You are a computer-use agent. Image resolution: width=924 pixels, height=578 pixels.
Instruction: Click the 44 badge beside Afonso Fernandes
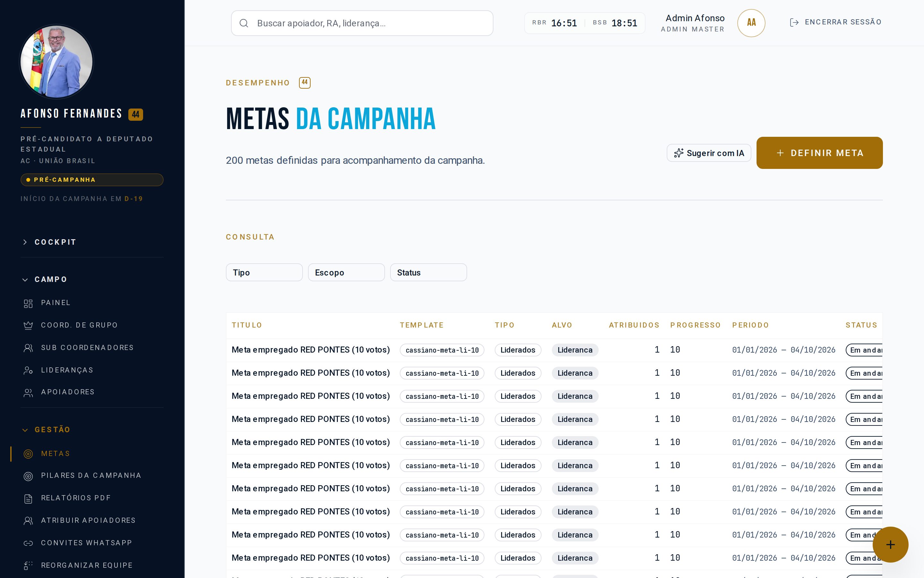(x=135, y=114)
